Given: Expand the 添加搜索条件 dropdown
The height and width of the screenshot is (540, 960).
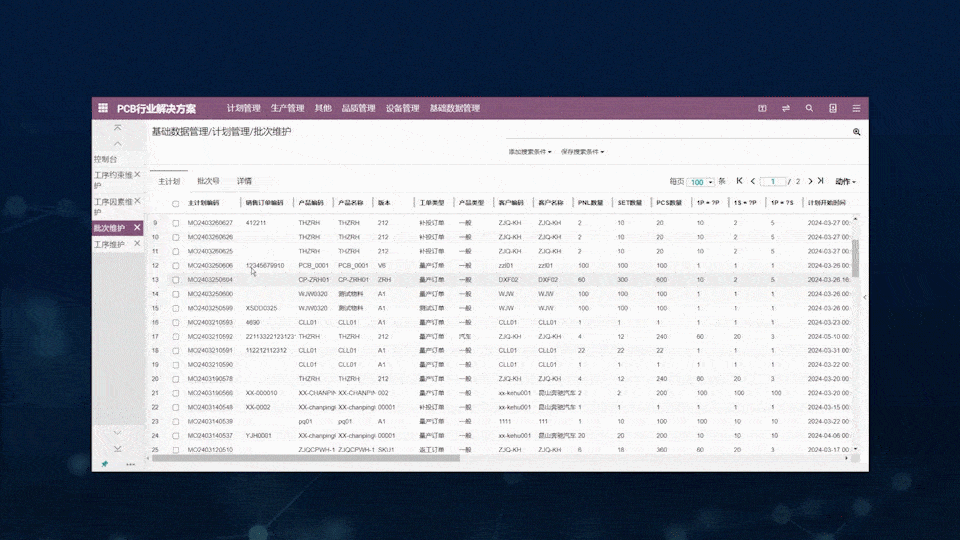Looking at the screenshot, I should pyautogui.click(x=530, y=152).
